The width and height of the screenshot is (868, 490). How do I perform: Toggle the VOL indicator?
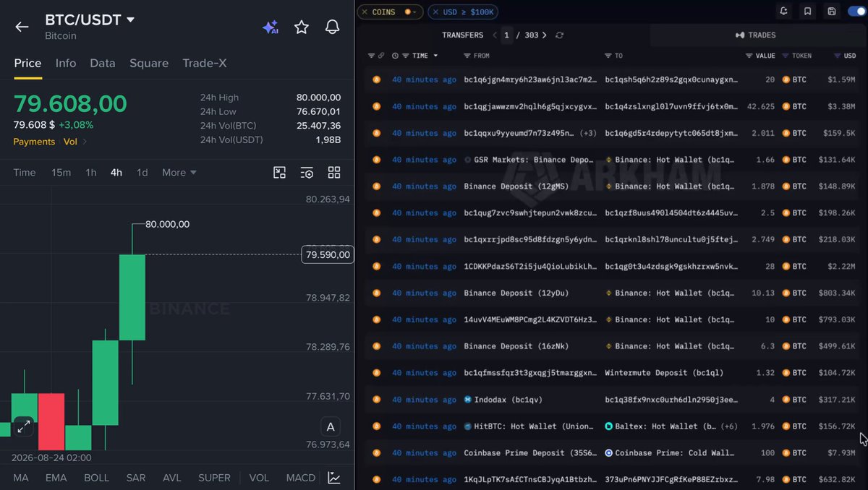pos(259,478)
